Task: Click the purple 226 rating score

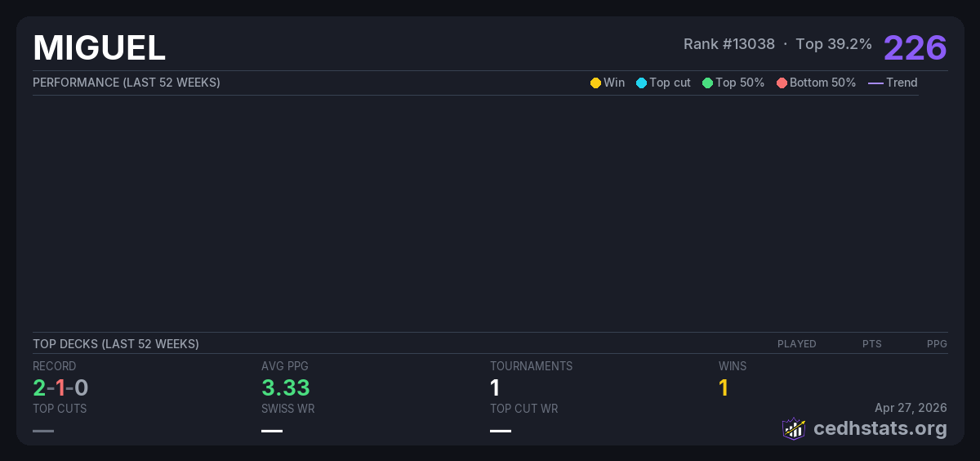Action: (x=915, y=47)
